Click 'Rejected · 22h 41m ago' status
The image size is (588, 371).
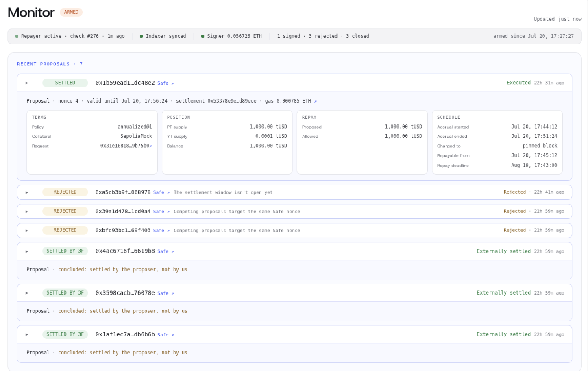pos(534,192)
